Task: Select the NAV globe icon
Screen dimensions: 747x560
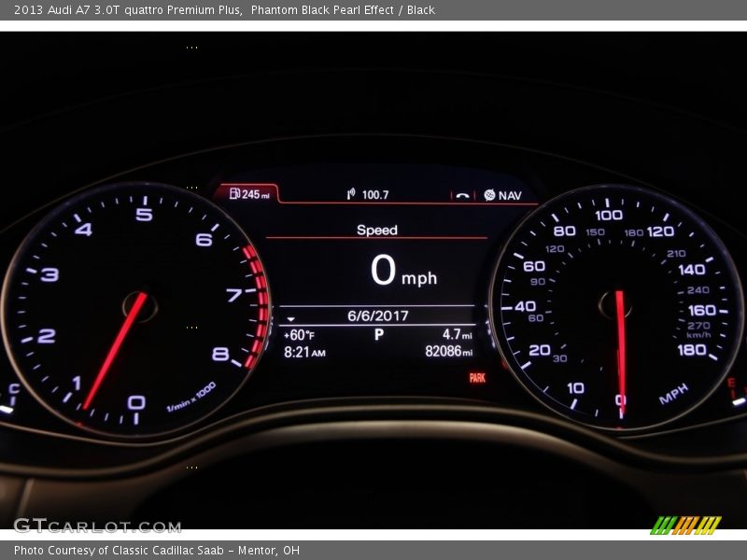Action: 488,193
